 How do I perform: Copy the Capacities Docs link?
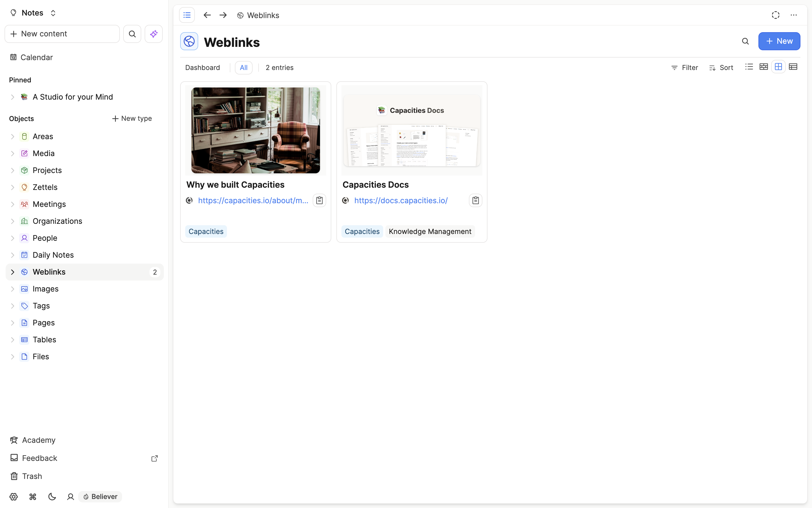[x=475, y=201]
